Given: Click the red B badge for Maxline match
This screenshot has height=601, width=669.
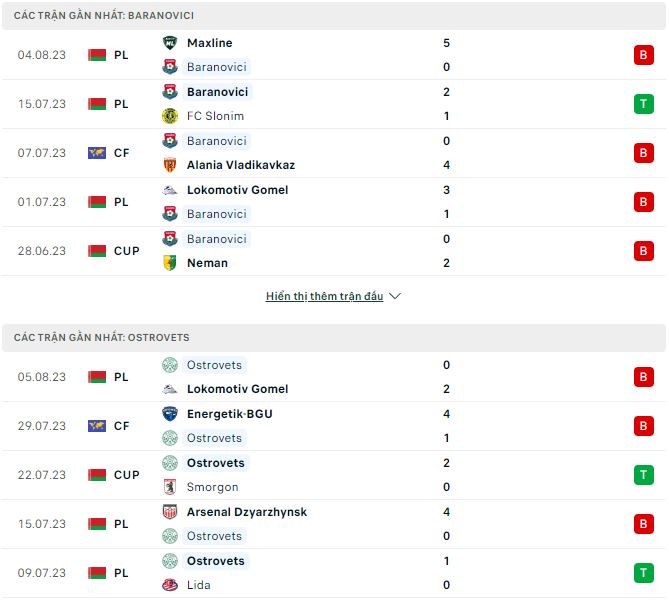Looking at the screenshot, I should [x=643, y=55].
